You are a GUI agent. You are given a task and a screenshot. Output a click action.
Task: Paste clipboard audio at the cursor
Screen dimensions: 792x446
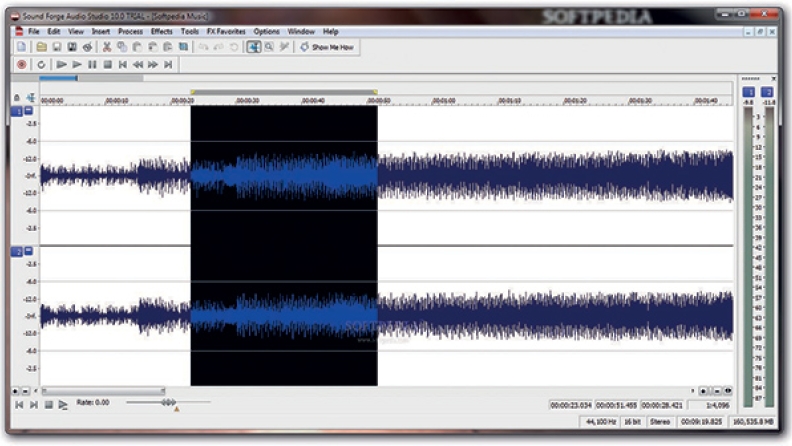click(137, 47)
